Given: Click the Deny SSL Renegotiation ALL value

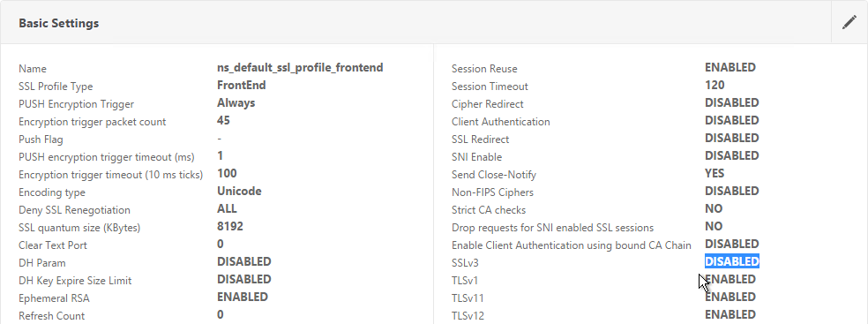Looking at the screenshot, I should [227, 209].
